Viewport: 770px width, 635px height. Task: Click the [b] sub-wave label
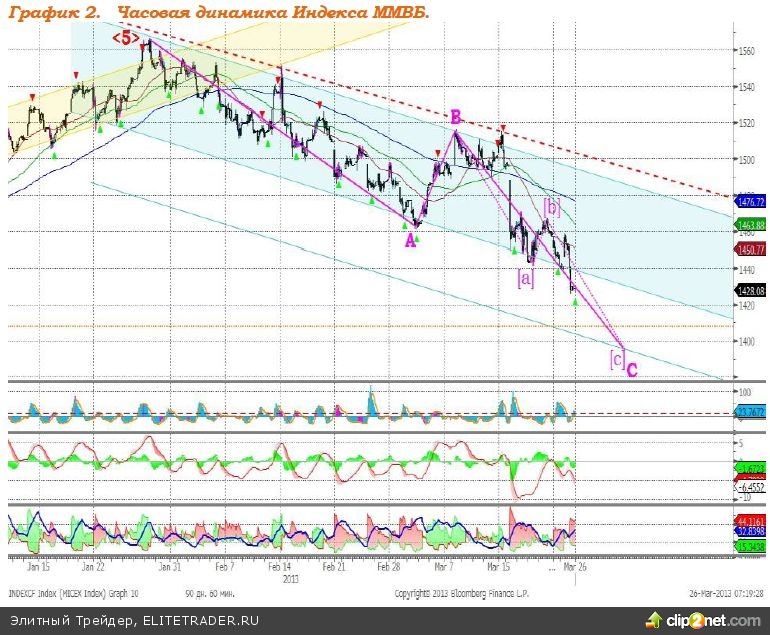tap(551, 207)
